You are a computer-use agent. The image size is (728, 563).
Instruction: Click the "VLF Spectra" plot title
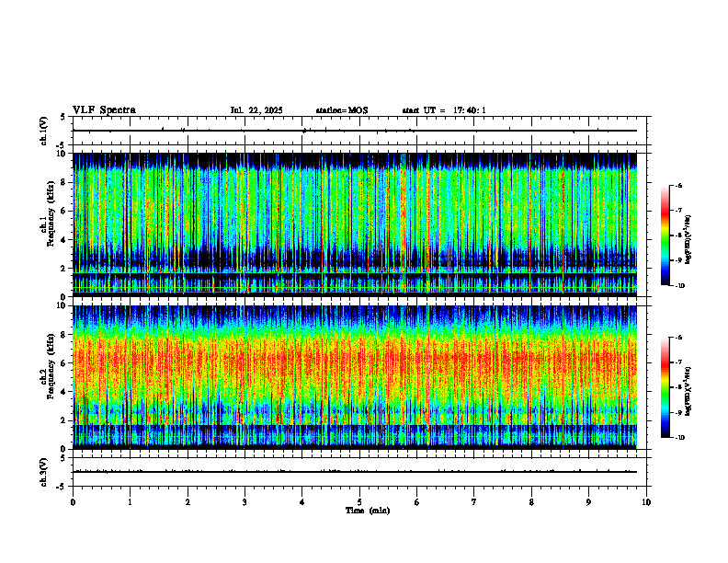tap(104, 110)
